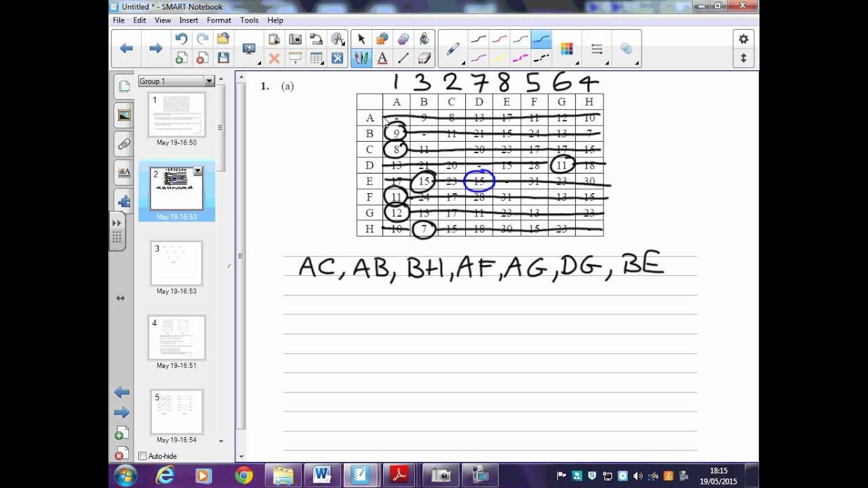
Task: Open the measurement tools dropdown
Action: click(337, 39)
